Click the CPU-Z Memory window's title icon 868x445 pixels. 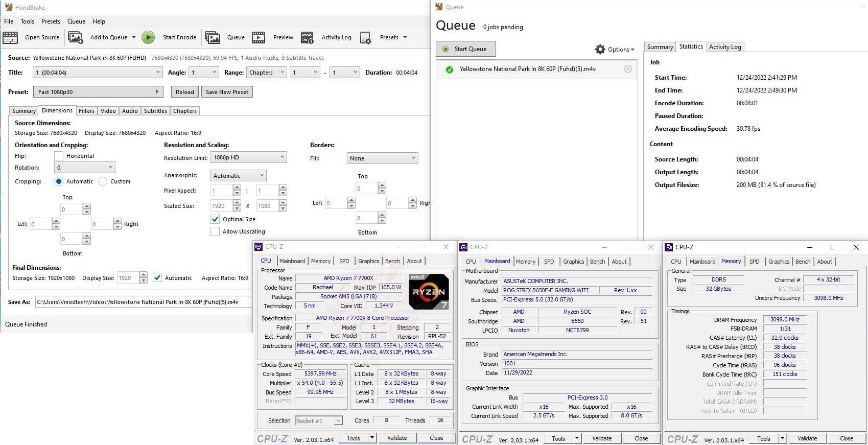(669, 247)
